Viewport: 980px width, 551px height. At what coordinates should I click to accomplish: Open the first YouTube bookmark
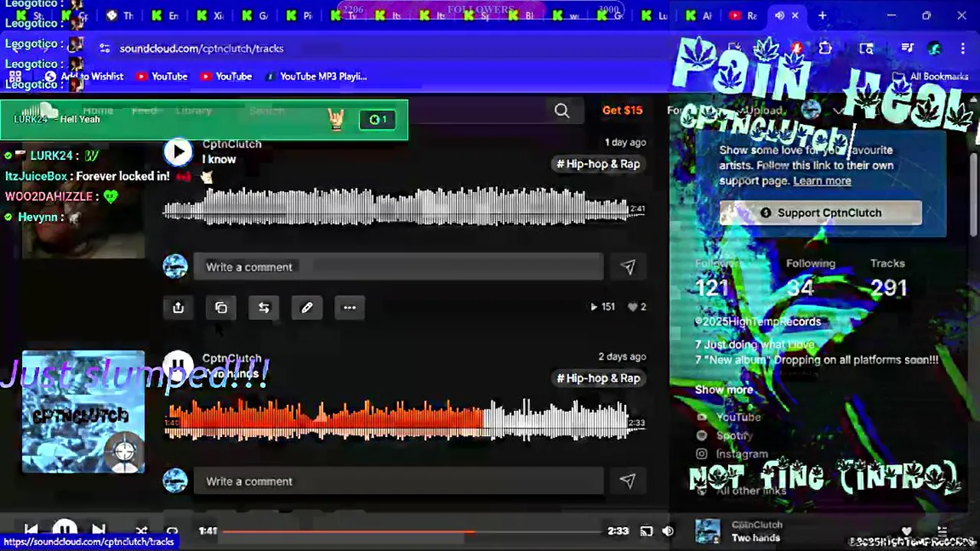click(162, 77)
